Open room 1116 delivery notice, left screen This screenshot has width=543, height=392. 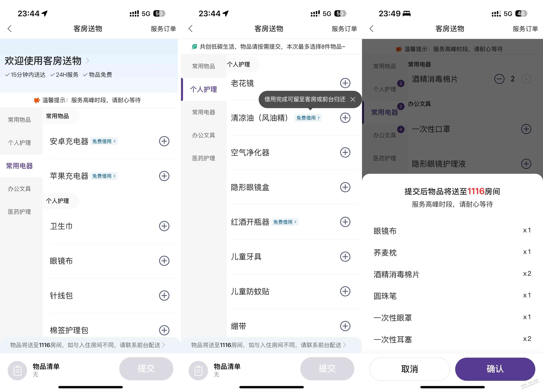88,345
